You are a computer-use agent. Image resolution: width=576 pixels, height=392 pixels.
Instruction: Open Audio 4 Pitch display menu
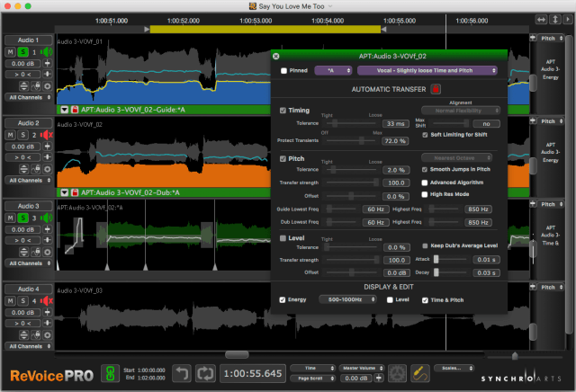[551, 287]
